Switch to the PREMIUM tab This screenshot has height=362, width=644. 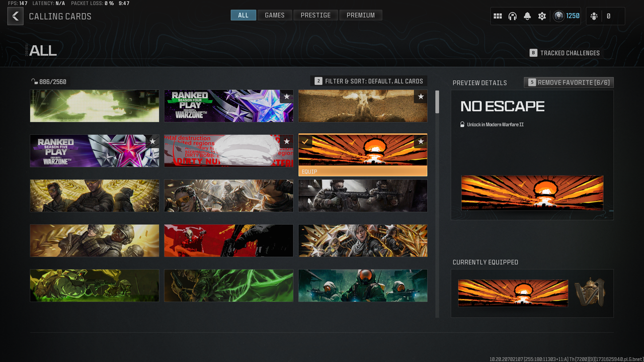tap(361, 15)
